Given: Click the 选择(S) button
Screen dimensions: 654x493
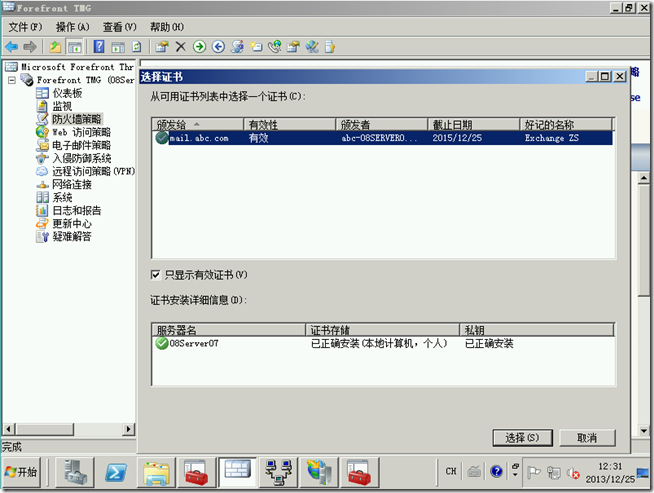Looking at the screenshot, I should 522,438.
